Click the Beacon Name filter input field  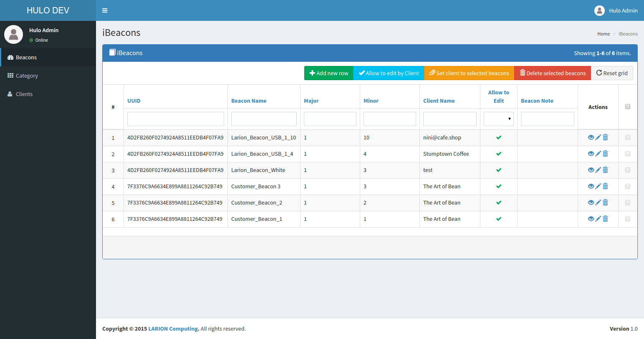pos(264,119)
